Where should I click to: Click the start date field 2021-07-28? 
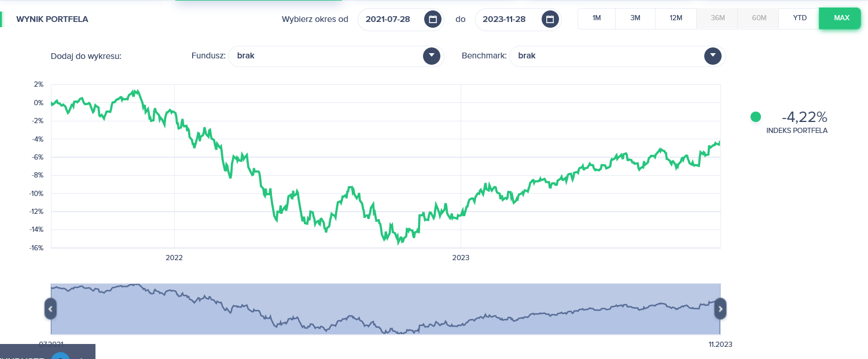pos(388,19)
